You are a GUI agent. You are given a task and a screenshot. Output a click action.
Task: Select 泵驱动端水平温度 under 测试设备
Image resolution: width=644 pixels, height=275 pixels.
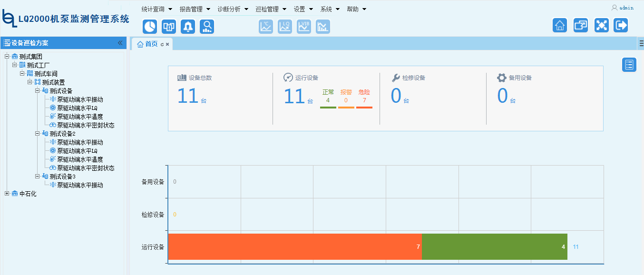pyautogui.click(x=80, y=117)
